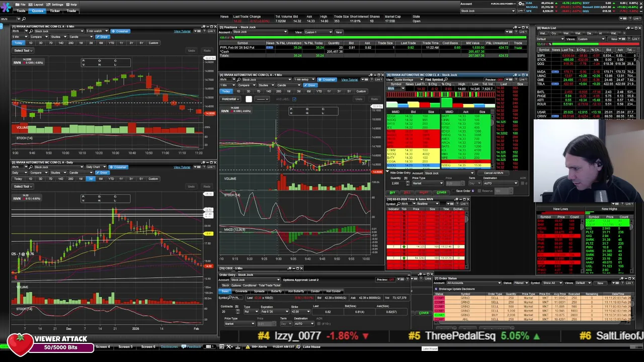Toggle the label checkbox beside the line style
This screenshot has height=362, width=644.
(x=294, y=99)
